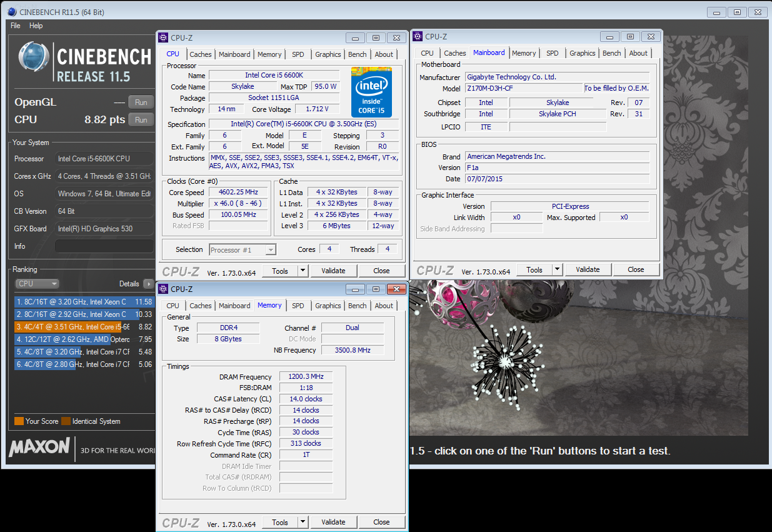
Task: Click the MAXON logo at the bottom
Action: click(x=39, y=446)
